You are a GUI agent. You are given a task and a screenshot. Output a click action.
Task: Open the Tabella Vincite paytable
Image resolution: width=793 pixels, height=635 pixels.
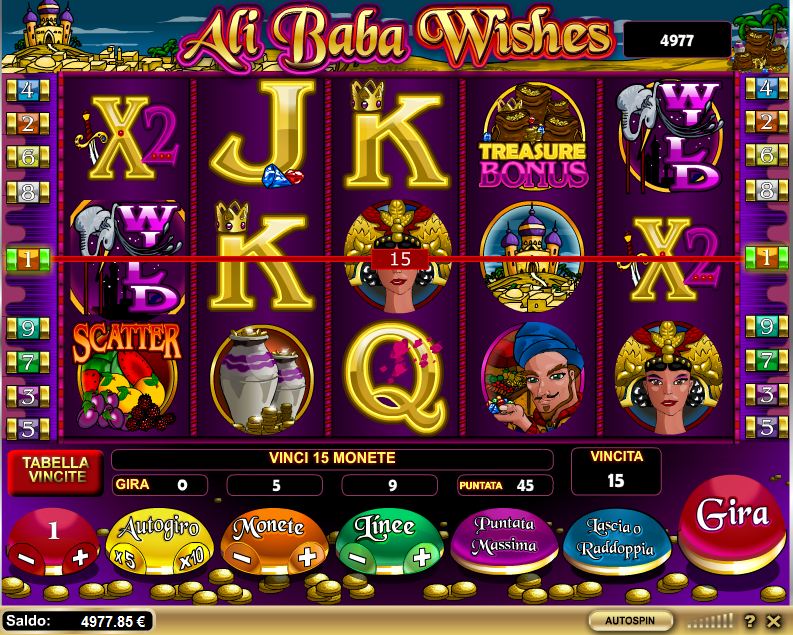coord(55,470)
